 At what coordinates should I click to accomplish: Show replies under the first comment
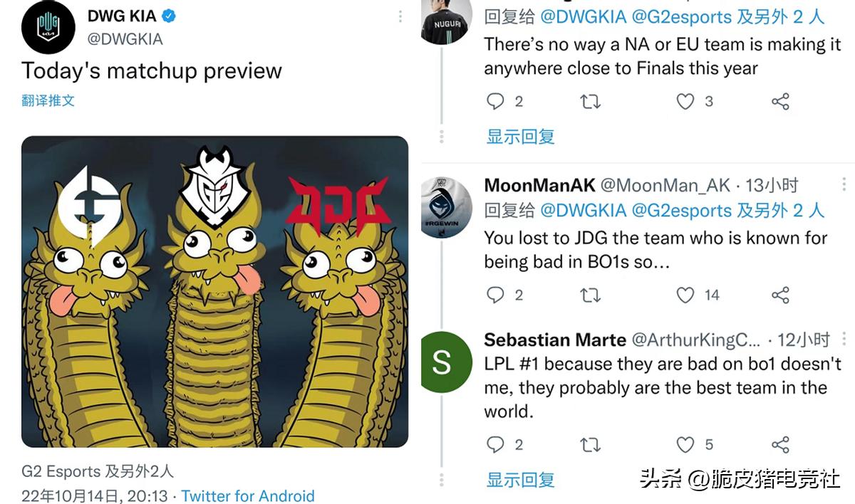[x=521, y=137]
